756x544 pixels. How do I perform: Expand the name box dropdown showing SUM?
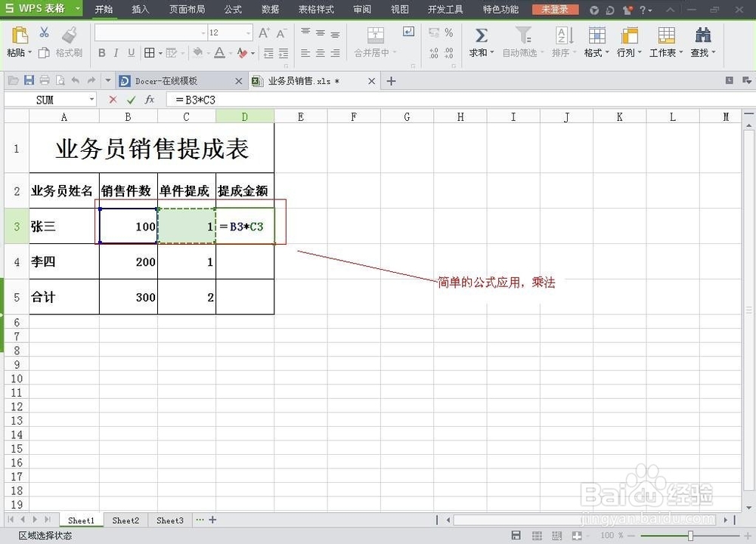(91, 100)
